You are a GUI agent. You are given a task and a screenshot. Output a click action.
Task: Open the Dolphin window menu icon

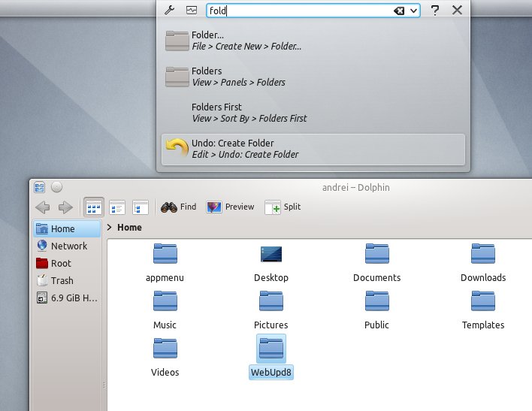coord(40,187)
